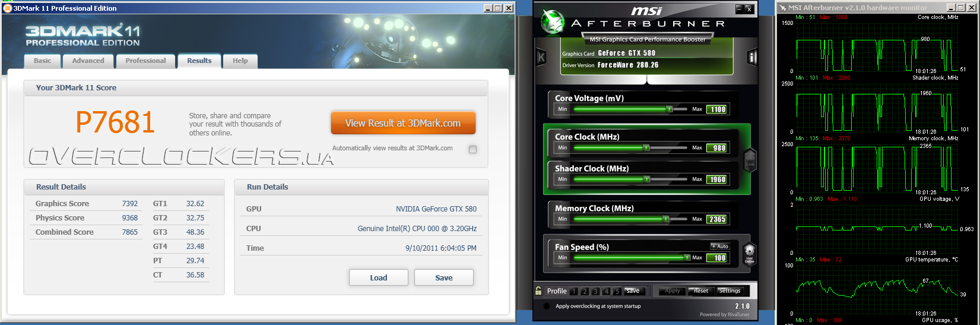Toggle the fan speed Auto button
The height and width of the screenshot is (325, 980).
tap(719, 246)
